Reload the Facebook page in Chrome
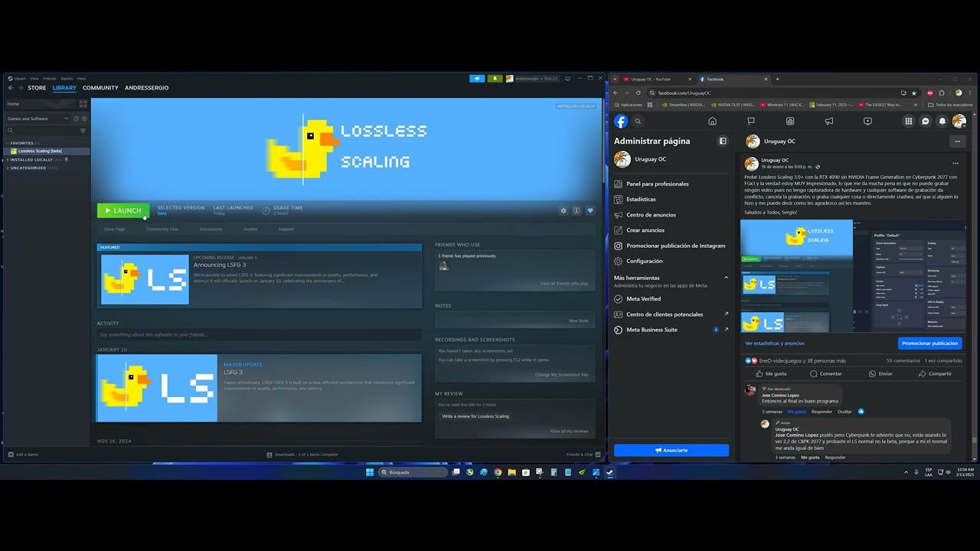The width and height of the screenshot is (980, 551). pos(638,93)
